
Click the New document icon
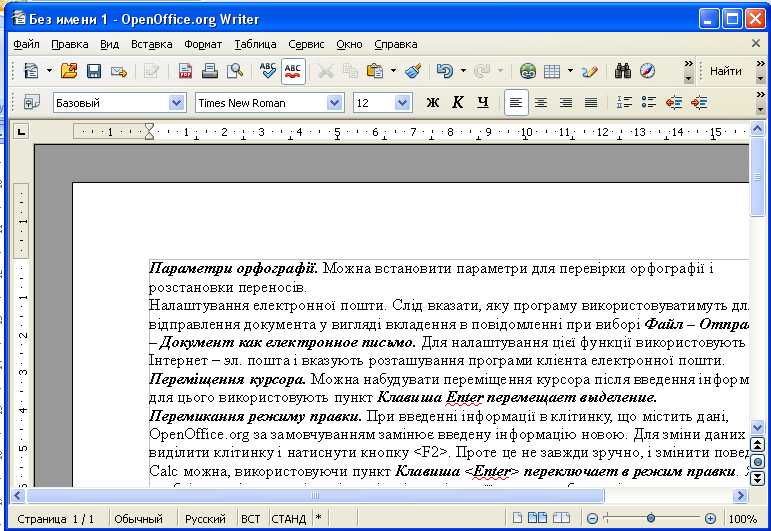tap(31, 71)
